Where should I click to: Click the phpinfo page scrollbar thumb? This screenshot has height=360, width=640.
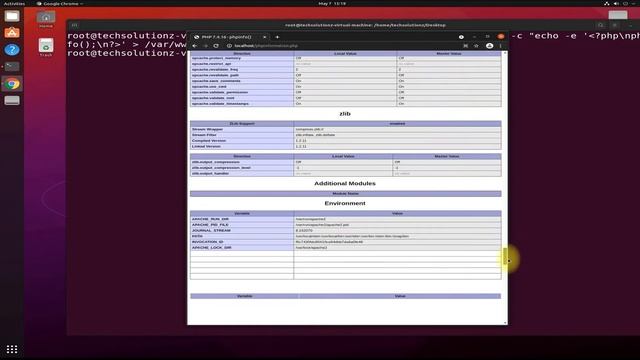505,256
